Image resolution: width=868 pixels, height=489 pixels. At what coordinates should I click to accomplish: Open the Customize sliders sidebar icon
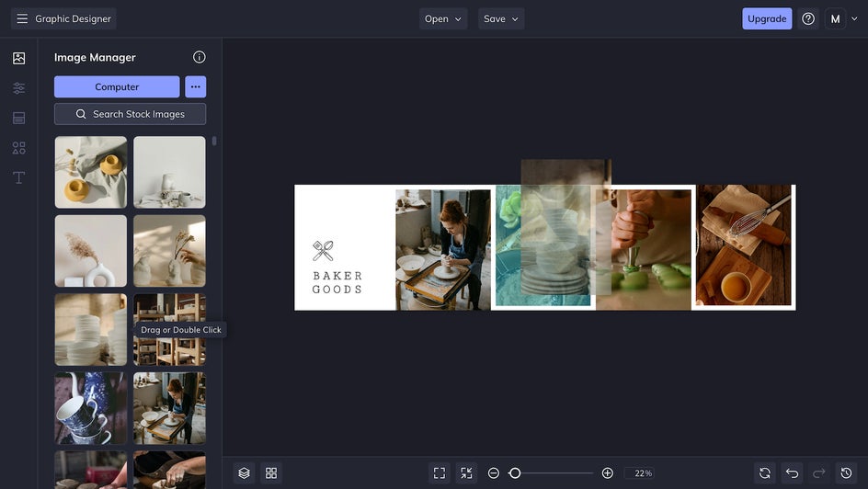pyautogui.click(x=18, y=88)
